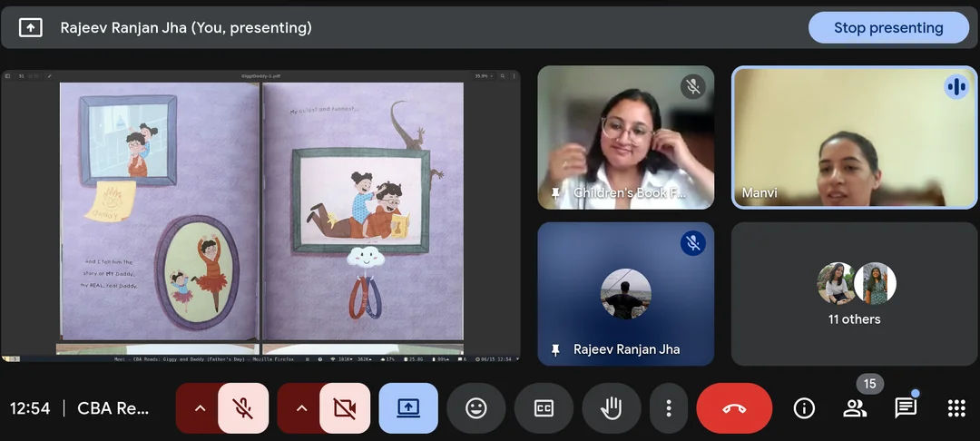Click the Rajeev Ranjan Jha presenting label
Image resolution: width=980 pixels, height=441 pixels.
[186, 27]
